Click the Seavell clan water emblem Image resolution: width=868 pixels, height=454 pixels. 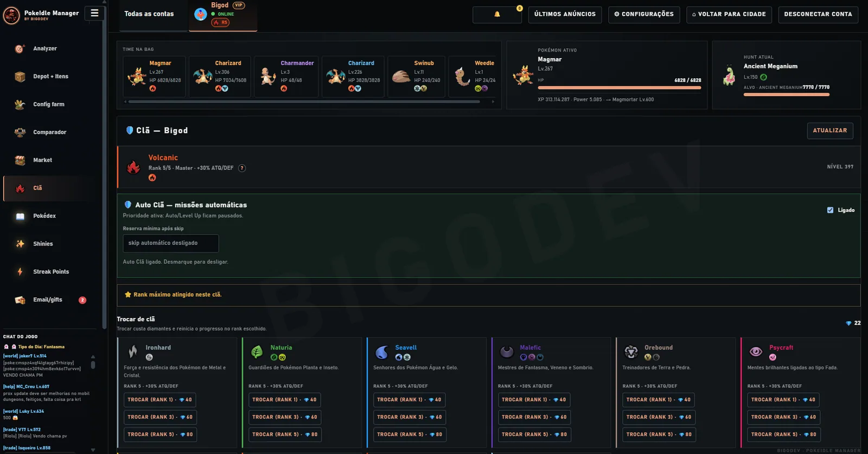click(x=382, y=352)
